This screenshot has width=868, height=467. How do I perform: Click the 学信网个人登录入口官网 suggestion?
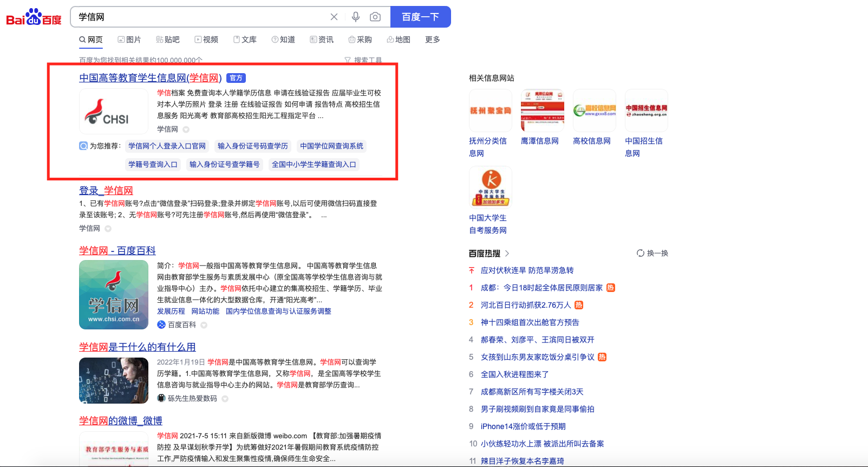click(167, 146)
